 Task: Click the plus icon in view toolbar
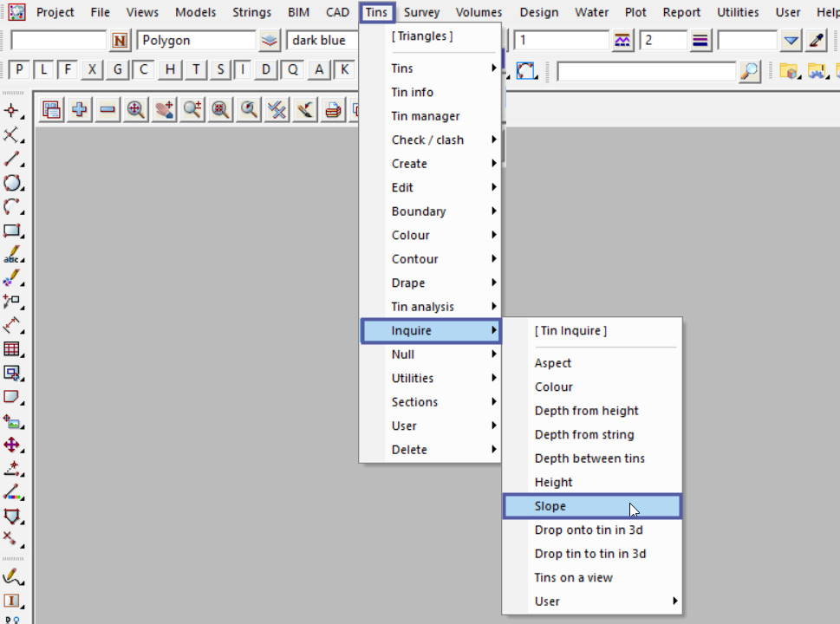(80, 110)
